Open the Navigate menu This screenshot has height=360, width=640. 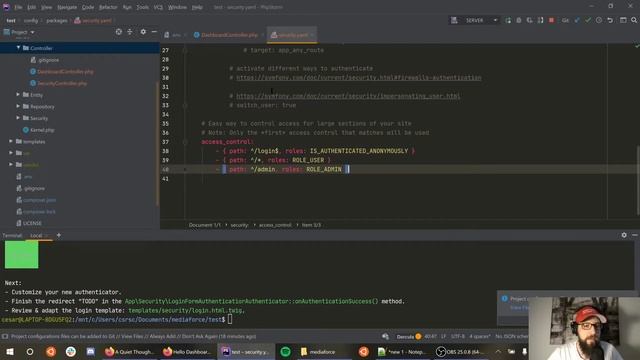(67, 7)
